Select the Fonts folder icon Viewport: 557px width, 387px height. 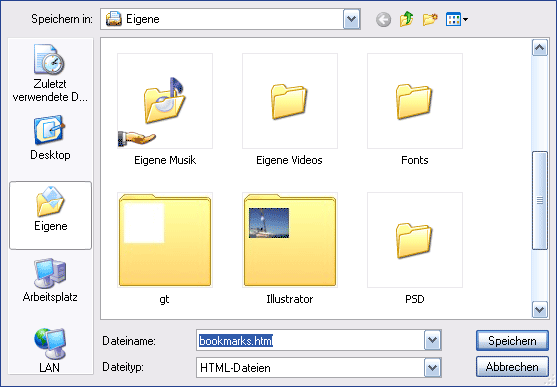415,101
